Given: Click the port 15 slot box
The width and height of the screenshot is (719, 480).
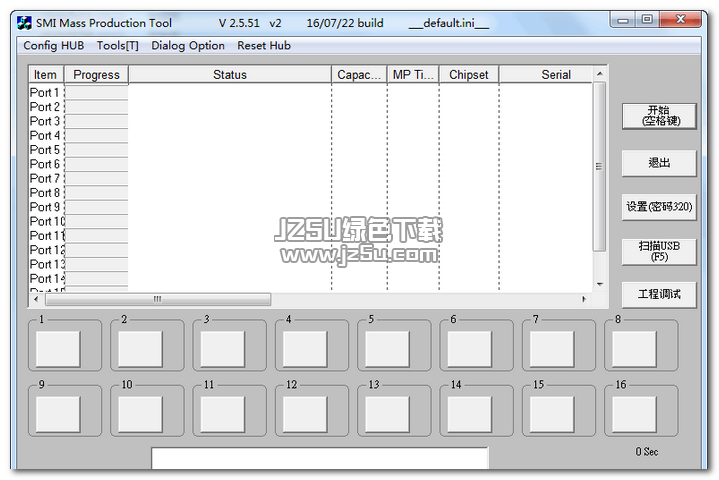Looking at the screenshot, I should [552, 414].
